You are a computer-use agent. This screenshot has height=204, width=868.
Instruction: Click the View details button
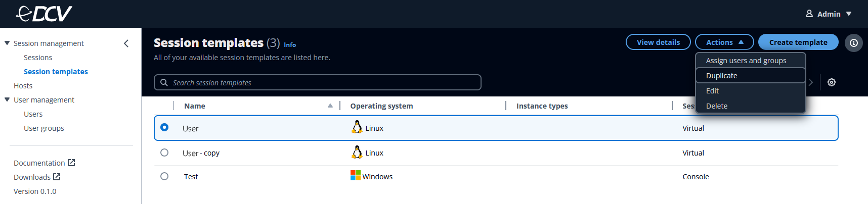click(x=658, y=42)
